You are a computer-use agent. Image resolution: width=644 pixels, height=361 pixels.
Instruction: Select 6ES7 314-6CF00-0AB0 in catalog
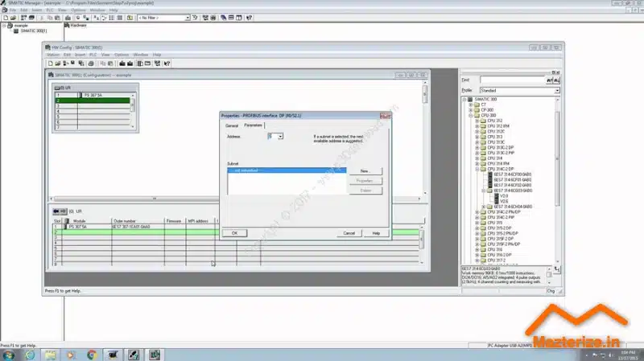click(x=512, y=174)
